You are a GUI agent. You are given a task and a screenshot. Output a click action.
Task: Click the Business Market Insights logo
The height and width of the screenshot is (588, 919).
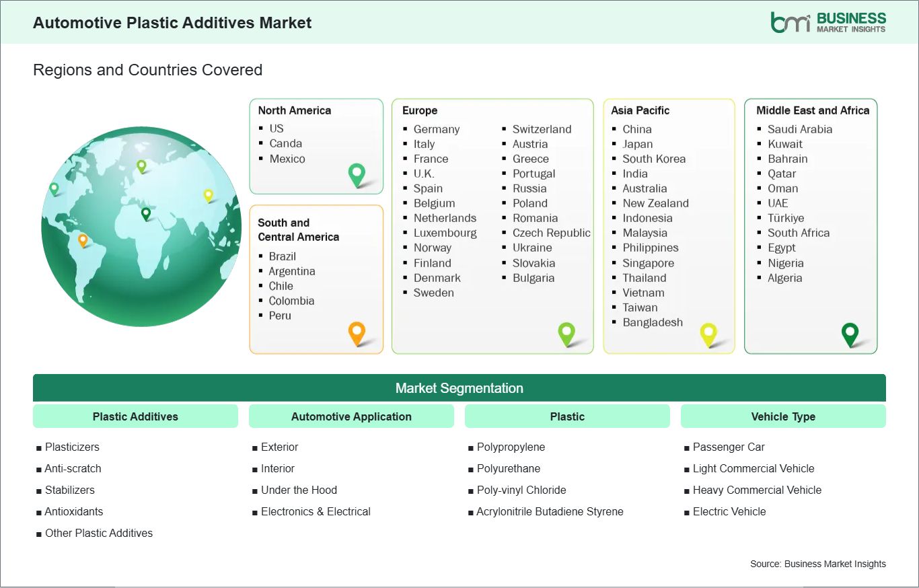828,22
